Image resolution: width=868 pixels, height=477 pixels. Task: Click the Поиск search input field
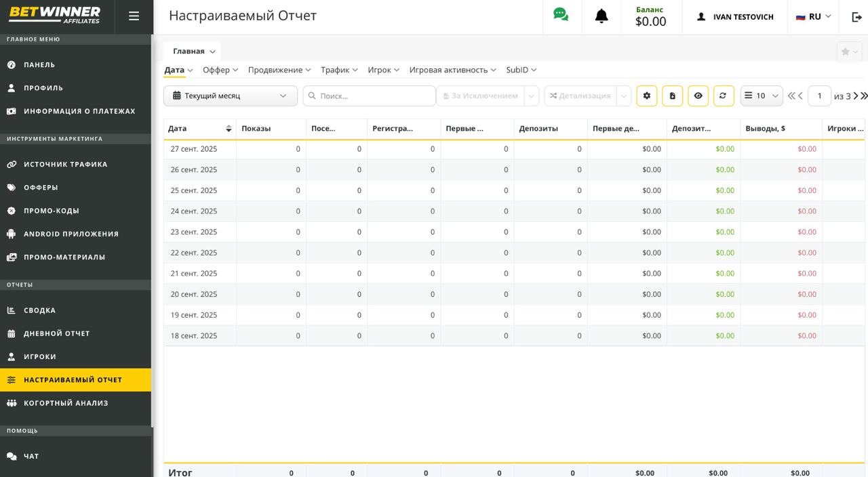pyautogui.click(x=370, y=96)
